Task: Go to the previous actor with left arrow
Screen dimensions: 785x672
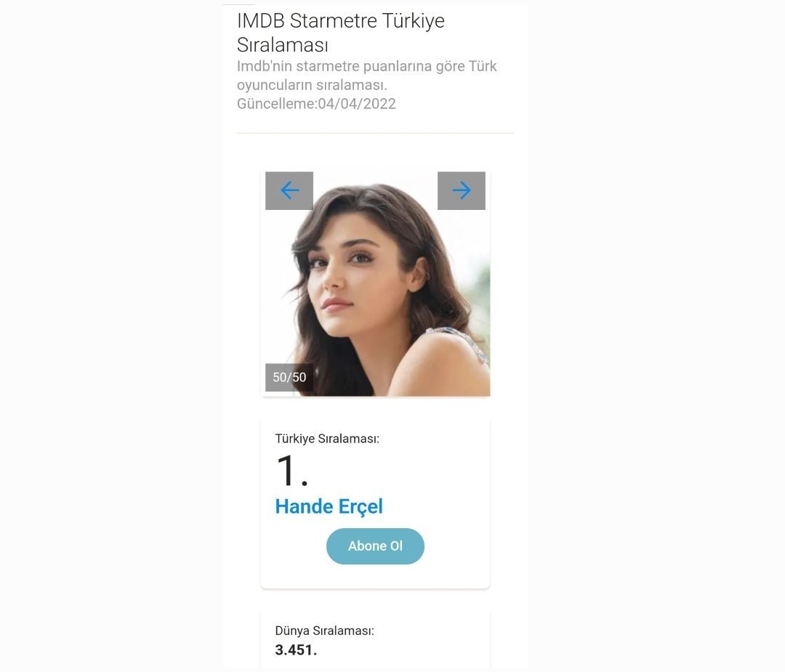Action: click(x=289, y=190)
